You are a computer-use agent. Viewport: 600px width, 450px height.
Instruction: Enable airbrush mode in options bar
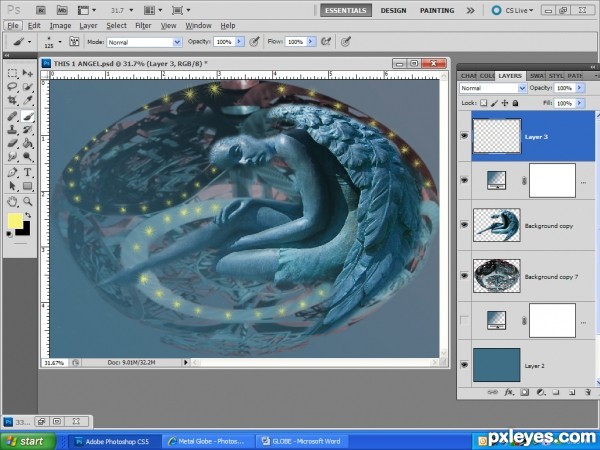tap(326, 41)
